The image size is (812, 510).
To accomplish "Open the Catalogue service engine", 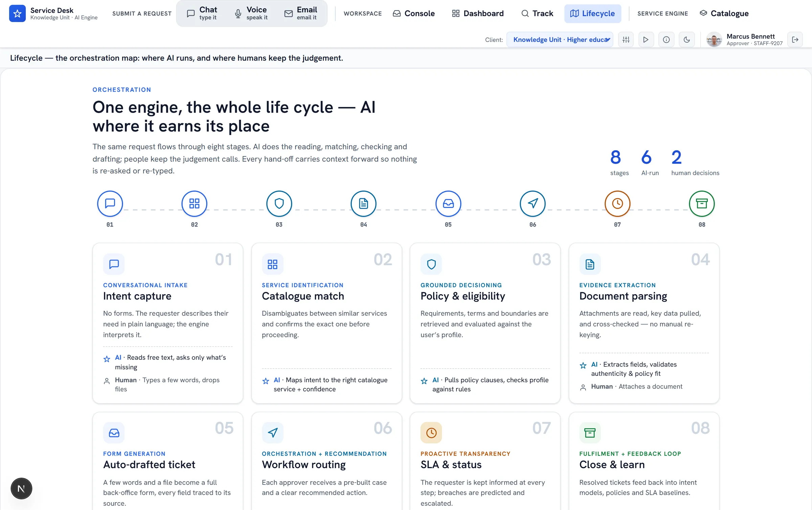I will 724,14.
